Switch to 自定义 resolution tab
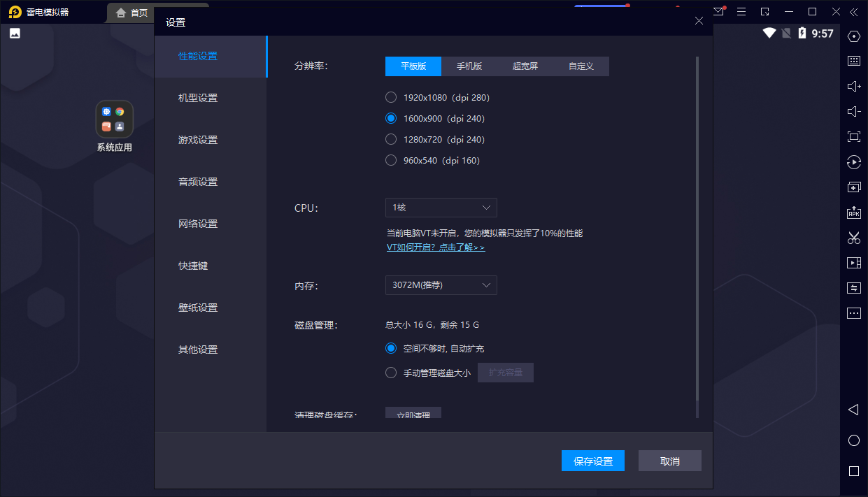The width and height of the screenshot is (868, 497). click(581, 66)
